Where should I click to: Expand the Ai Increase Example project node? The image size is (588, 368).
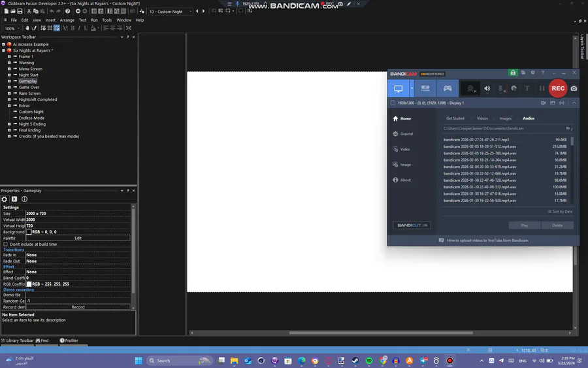tap(3, 44)
